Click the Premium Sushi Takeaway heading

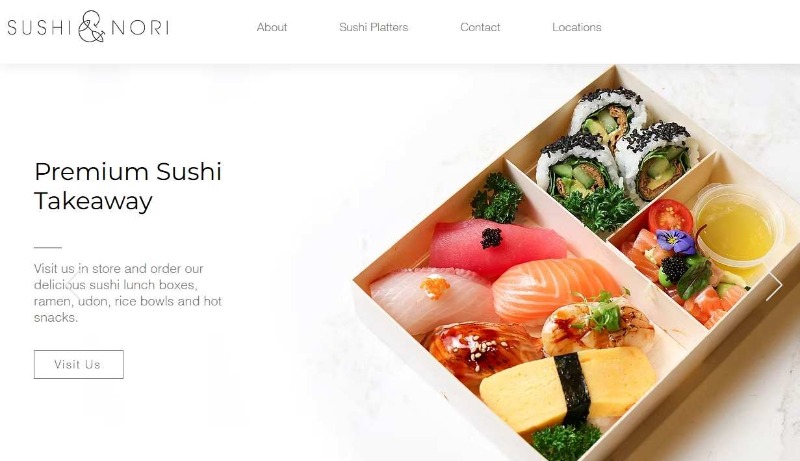pos(128,186)
